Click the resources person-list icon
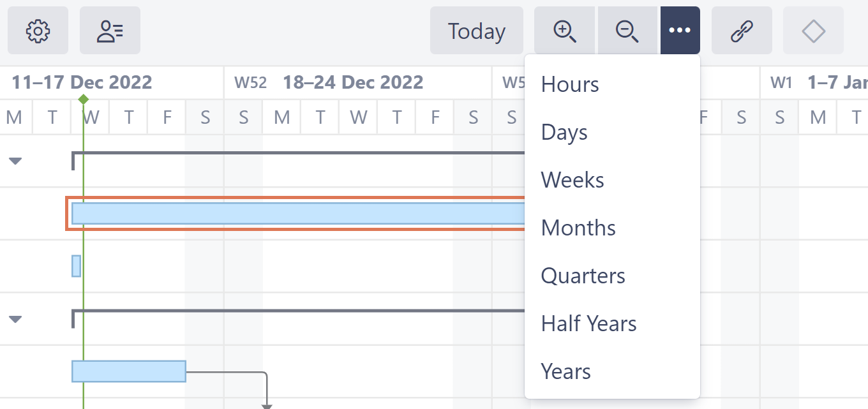868x409 pixels. 110,31
